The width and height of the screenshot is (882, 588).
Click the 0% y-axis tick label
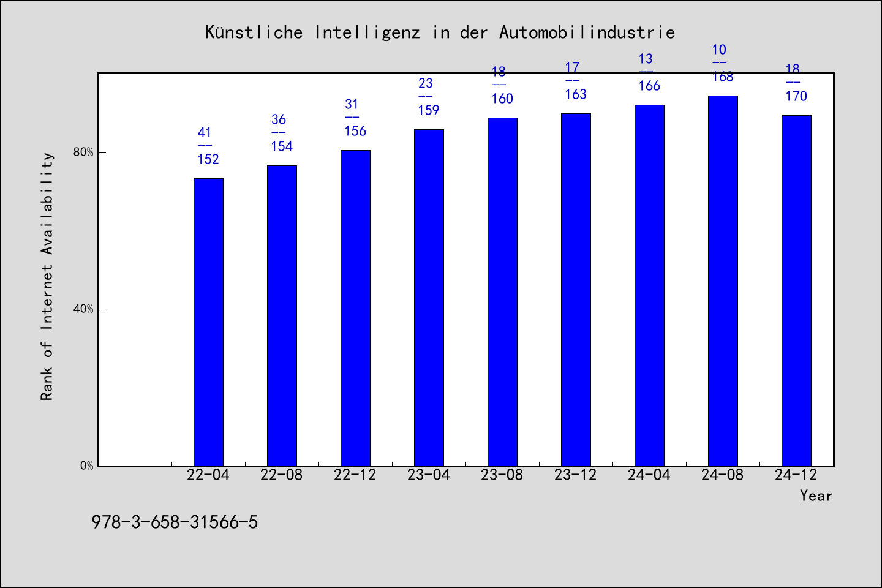86,466
